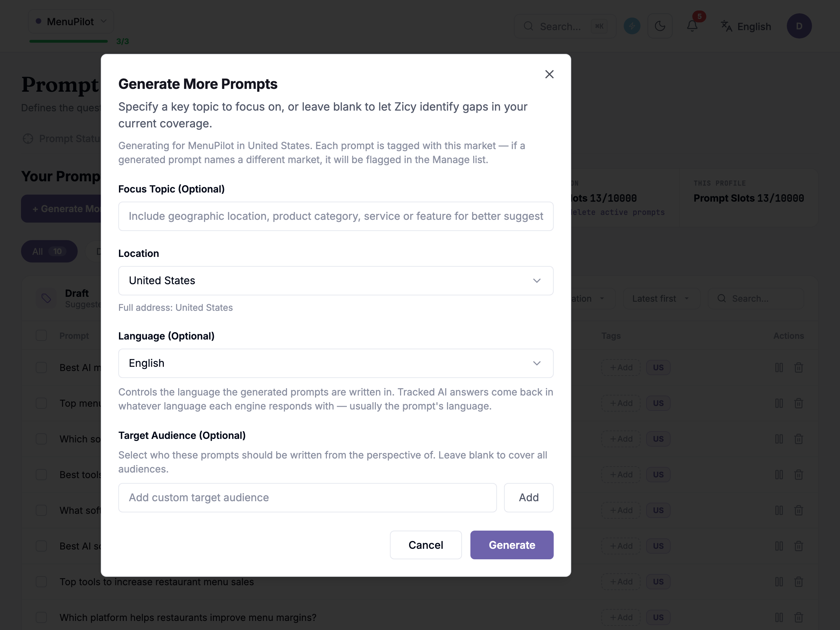Click the top bar Search box
Image resolution: width=840 pixels, height=630 pixels.
click(565, 26)
